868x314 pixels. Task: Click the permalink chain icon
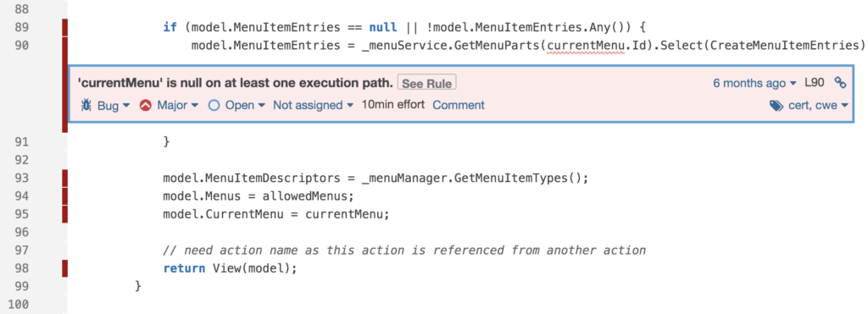[840, 83]
